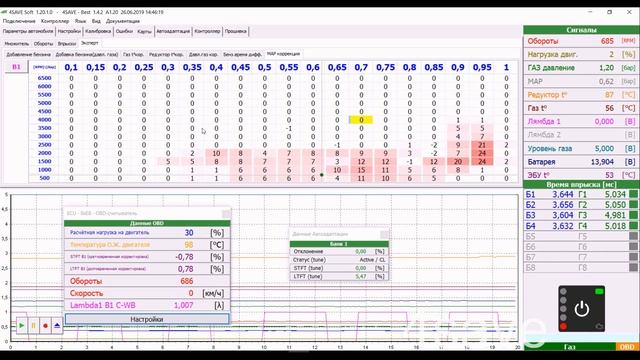
Task: Toggle the gray injector 7 indicator in the Г7 row
Action: click(634, 257)
